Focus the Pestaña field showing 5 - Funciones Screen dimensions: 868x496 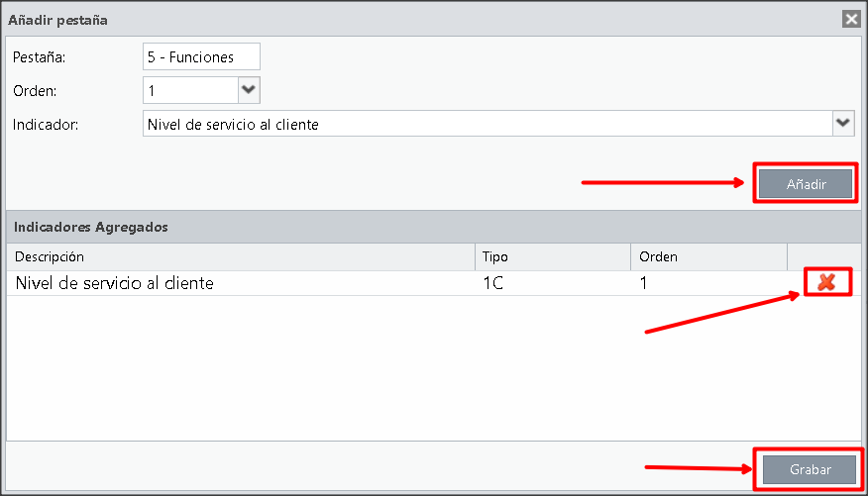click(x=201, y=57)
